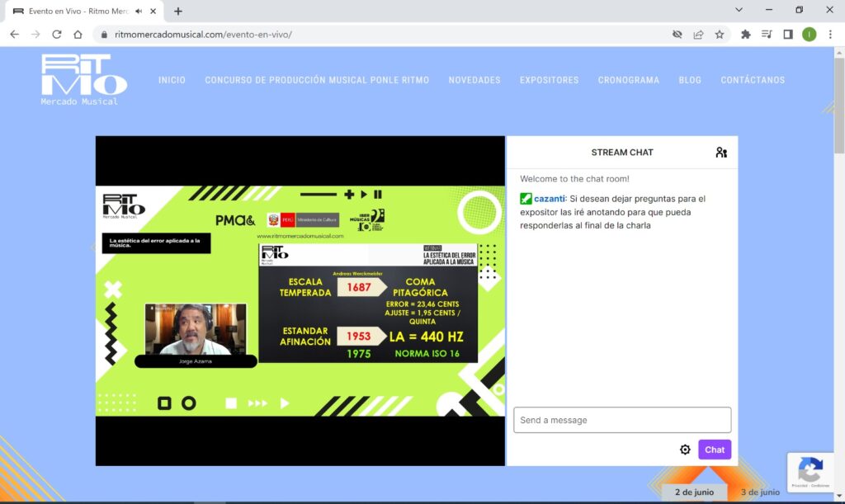Click the Ritmo Mercado Musical logo
Image resolution: width=845 pixels, height=504 pixels.
coord(84,80)
